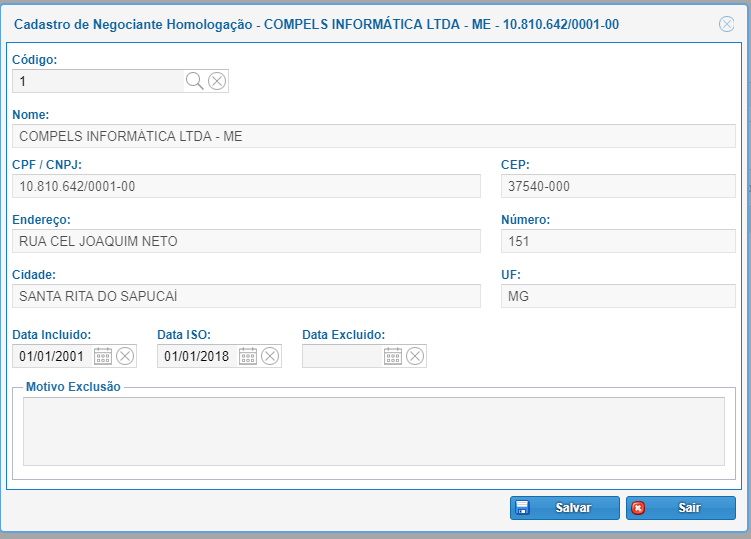
Task: Open the Data Excluido calendar picker
Action: 393,356
